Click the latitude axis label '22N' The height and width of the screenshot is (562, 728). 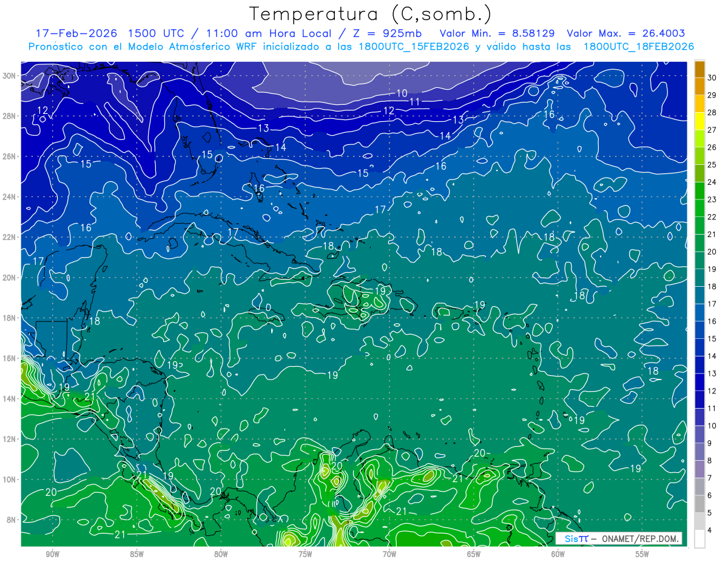click(9, 237)
